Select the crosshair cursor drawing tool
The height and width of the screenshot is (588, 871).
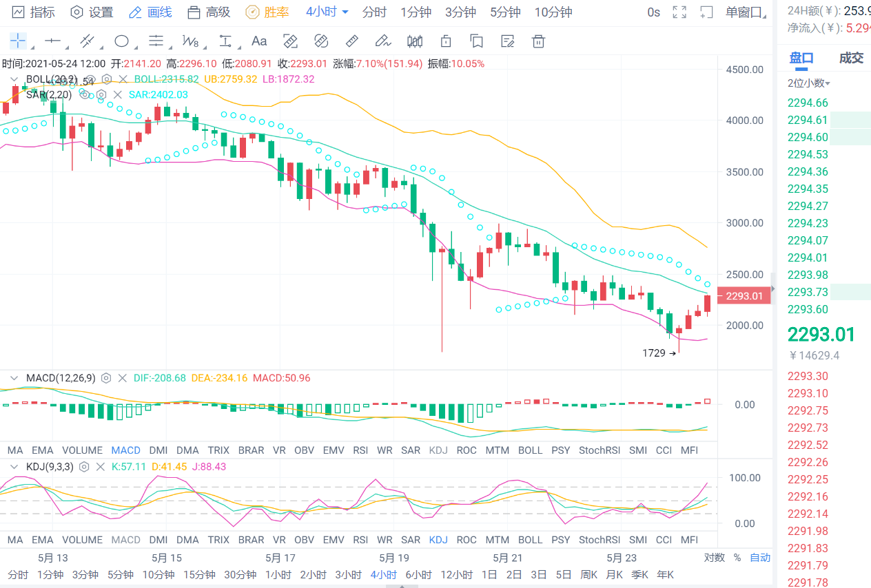click(17, 41)
